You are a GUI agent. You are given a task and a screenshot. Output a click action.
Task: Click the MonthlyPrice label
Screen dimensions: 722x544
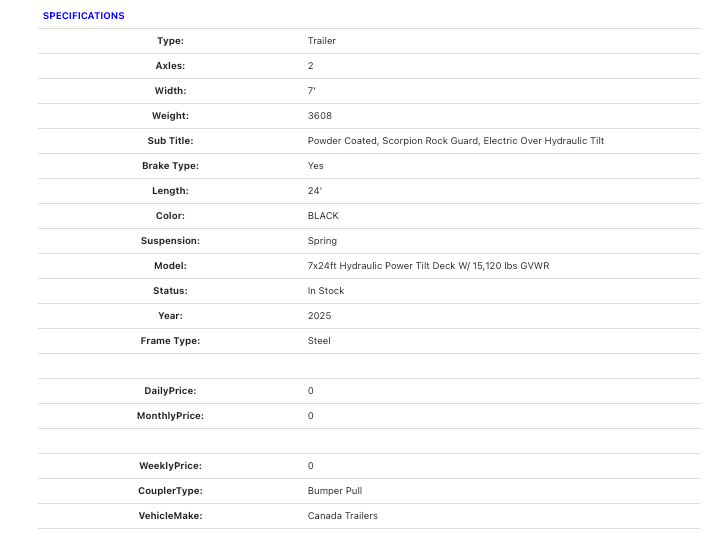[x=170, y=416]
